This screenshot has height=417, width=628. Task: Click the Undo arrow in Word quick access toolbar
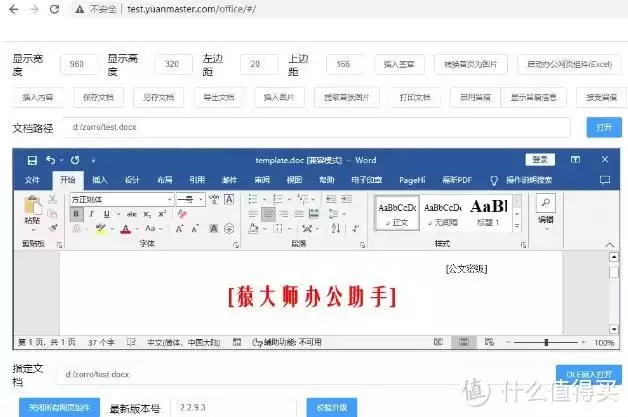tap(50, 160)
